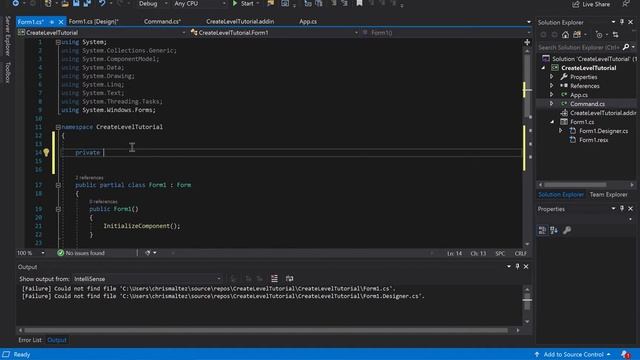Collapse the Form1 class block
Viewport: 640px width, 360px height.
pos(58,185)
